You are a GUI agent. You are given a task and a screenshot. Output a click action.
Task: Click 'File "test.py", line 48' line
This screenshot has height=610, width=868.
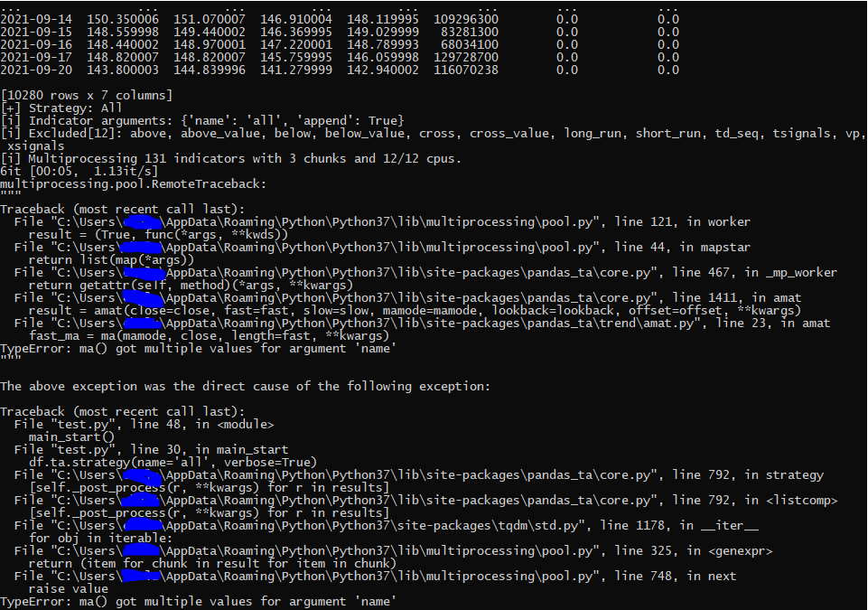(144, 425)
